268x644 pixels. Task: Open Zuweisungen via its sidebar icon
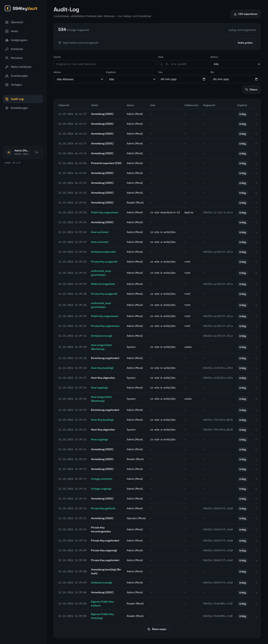click(x=7, y=76)
